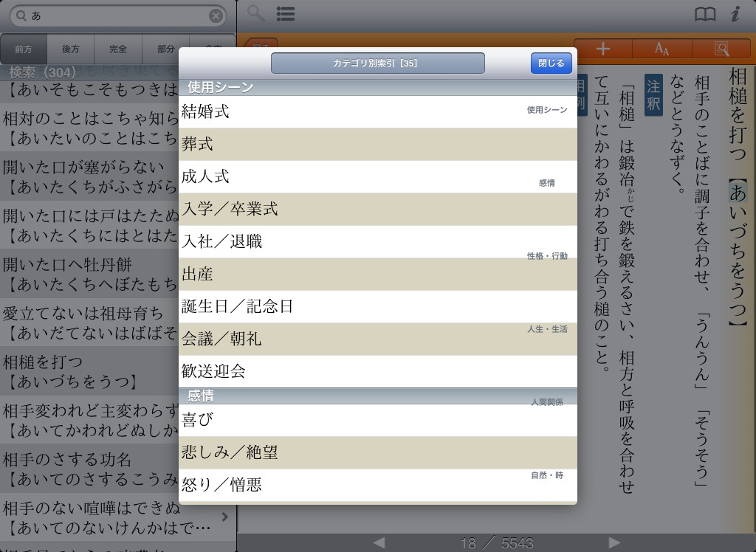Viewport: 756px width, 552px height.
Task: Go to the previous page arrow
Action: [x=379, y=542]
